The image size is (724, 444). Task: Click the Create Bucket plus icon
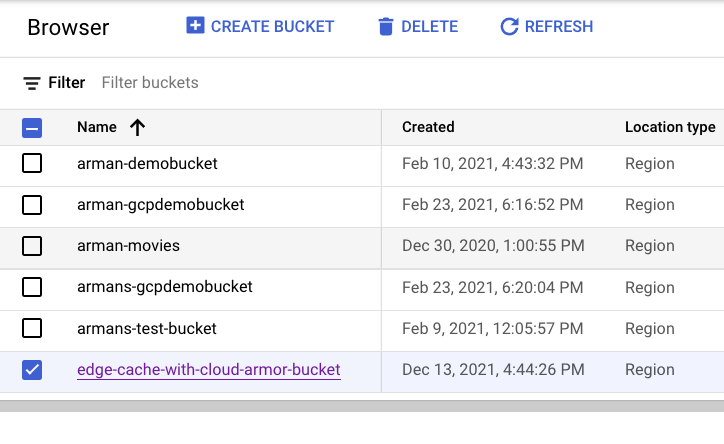point(195,26)
